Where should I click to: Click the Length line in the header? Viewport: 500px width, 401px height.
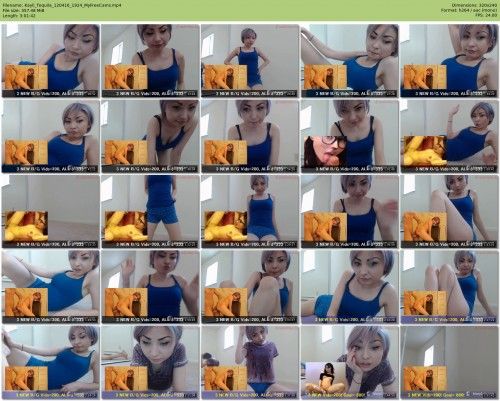19,15
